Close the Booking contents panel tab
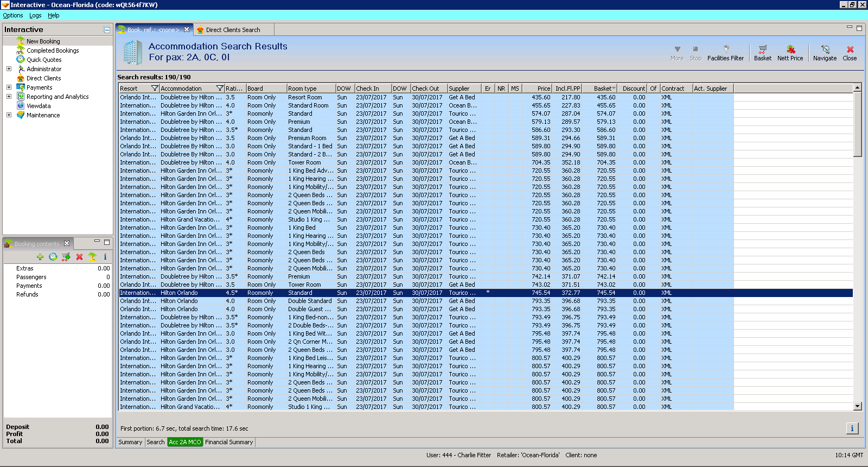Screen dimensions: 868x467 coord(67,243)
